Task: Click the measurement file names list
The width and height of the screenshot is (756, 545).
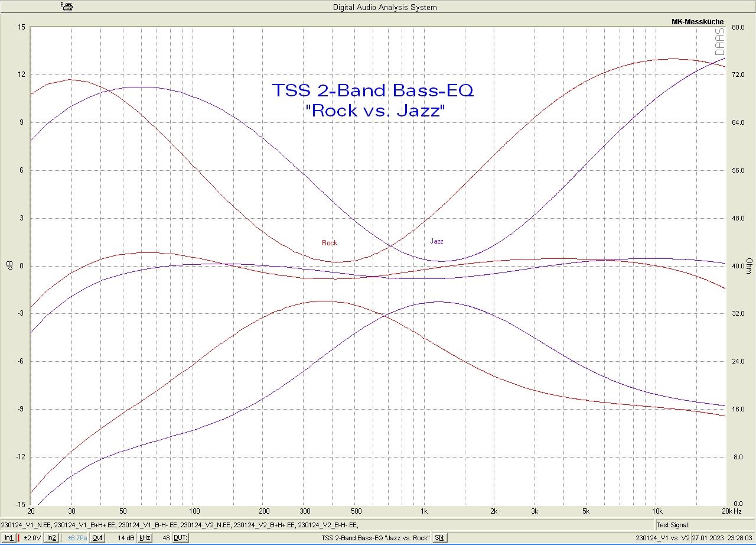Action: 180,525
